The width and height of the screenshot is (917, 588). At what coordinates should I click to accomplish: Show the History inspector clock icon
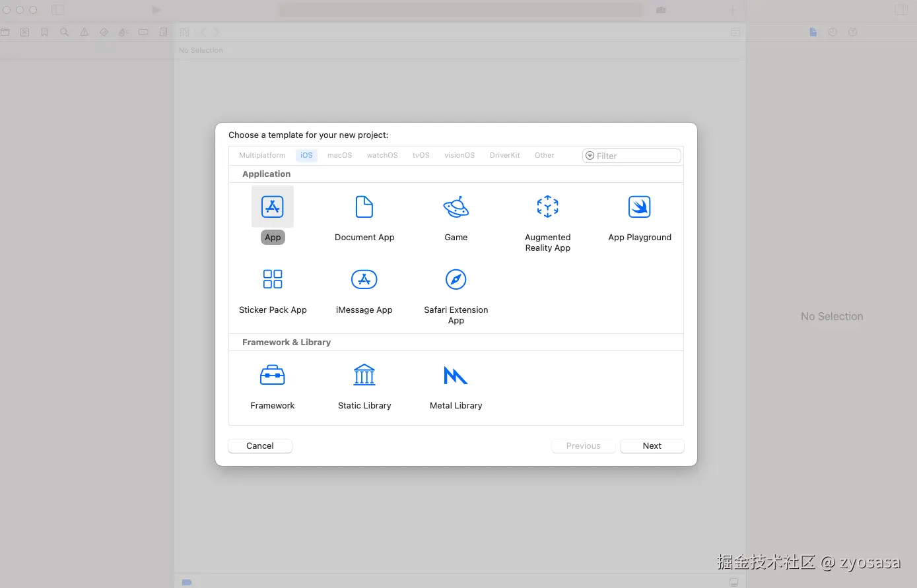click(x=833, y=32)
